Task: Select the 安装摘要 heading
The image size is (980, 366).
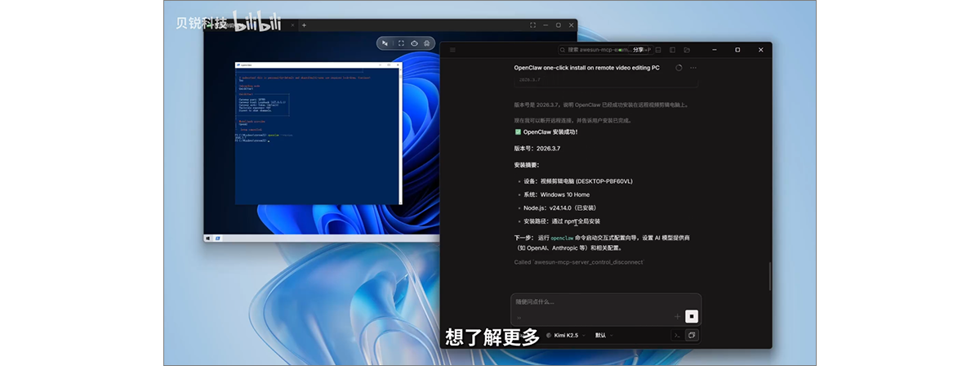Action: click(x=527, y=164)
